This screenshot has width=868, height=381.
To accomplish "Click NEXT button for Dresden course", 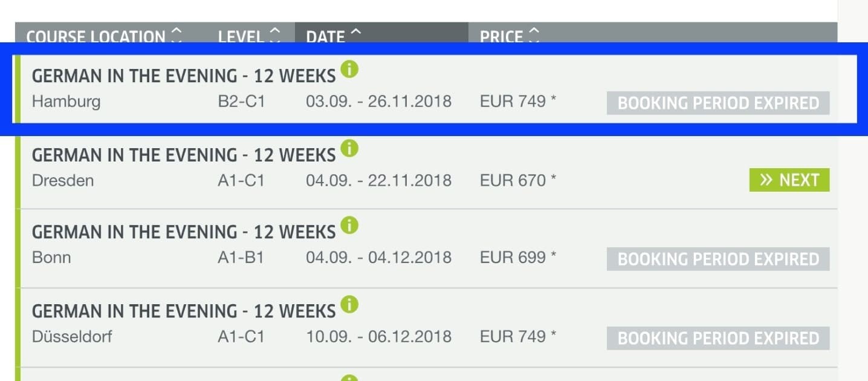I will [789, 180].
